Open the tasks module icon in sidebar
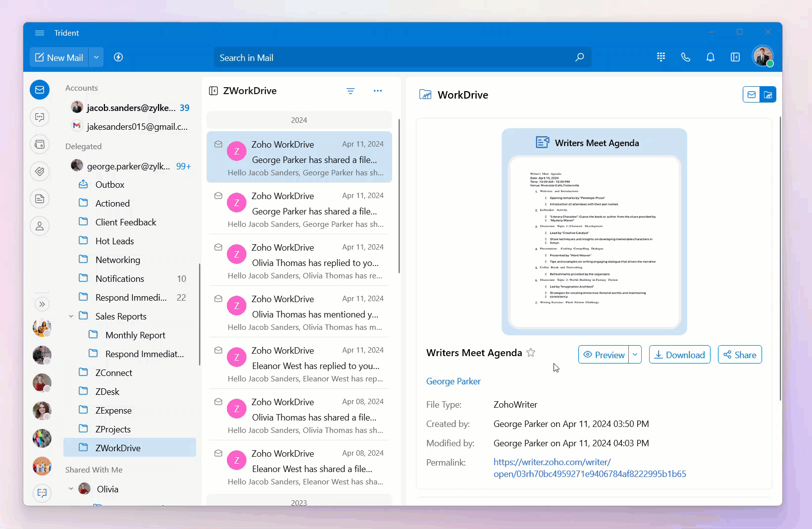The width and height of the screenshot is (812, 529). coord(40,172)
